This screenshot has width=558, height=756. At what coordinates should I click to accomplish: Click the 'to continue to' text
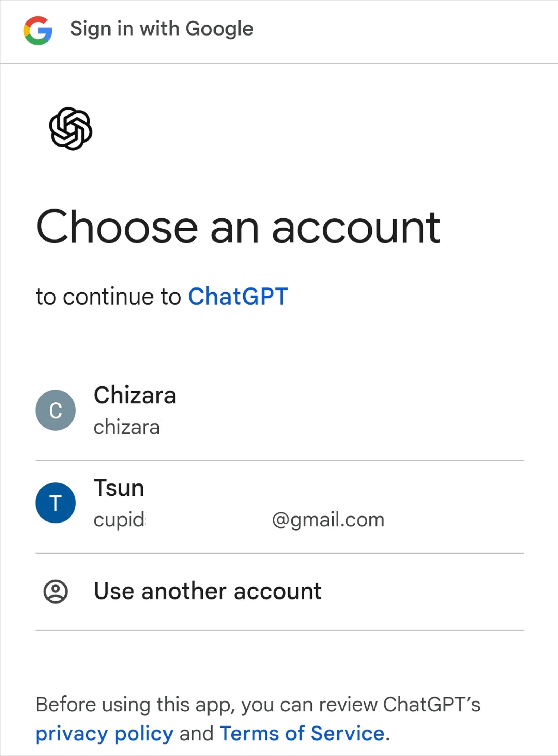click(x=108, y=297)
